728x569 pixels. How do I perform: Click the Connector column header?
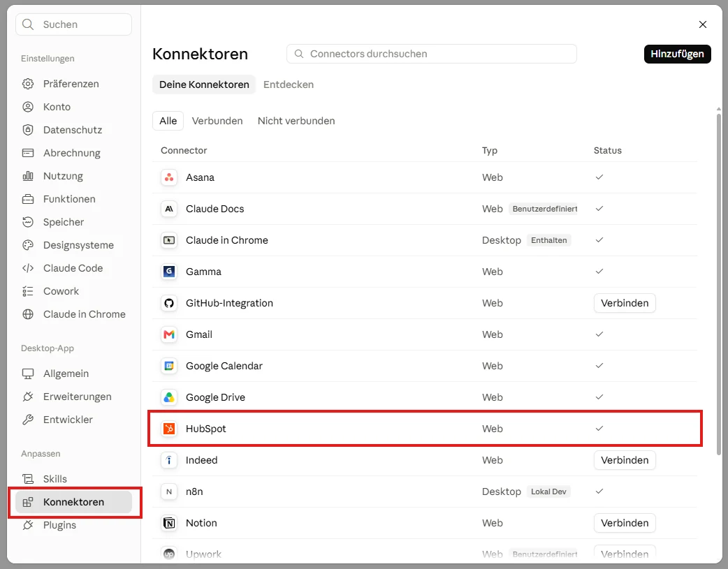pos(183,150)
